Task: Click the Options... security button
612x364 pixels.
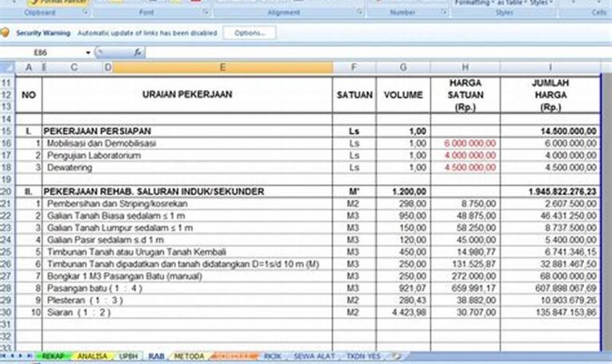Action: [x=249, y=33]
